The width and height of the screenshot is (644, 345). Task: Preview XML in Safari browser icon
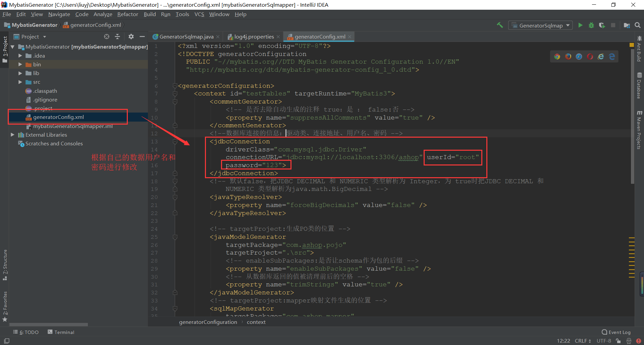[x=579, y=57]
